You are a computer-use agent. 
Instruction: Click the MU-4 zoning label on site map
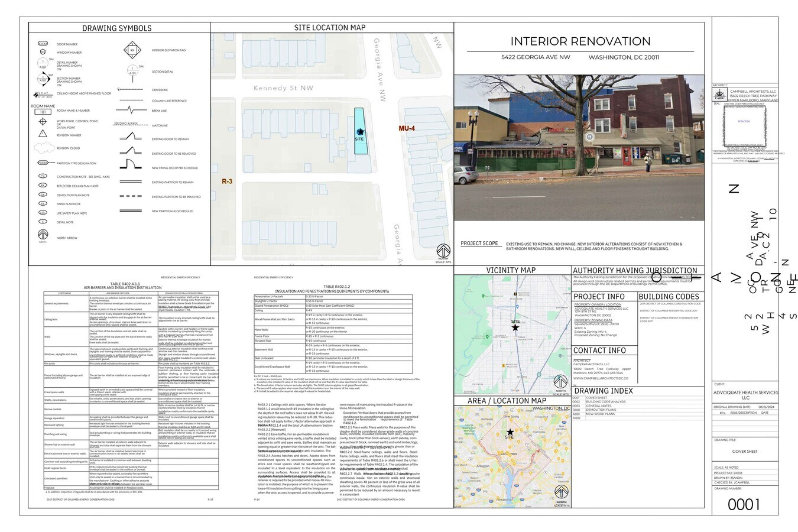pyautogui.click(x=407, y=128)
